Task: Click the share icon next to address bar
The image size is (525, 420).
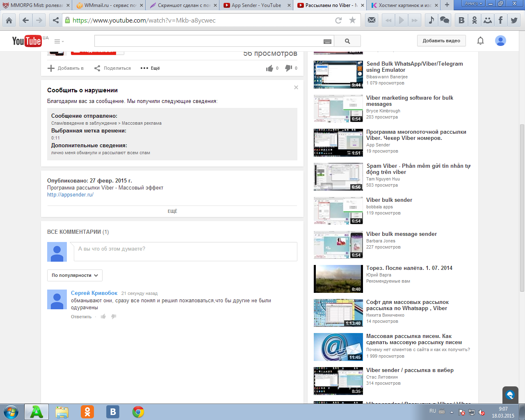Action: coord(56,20)
